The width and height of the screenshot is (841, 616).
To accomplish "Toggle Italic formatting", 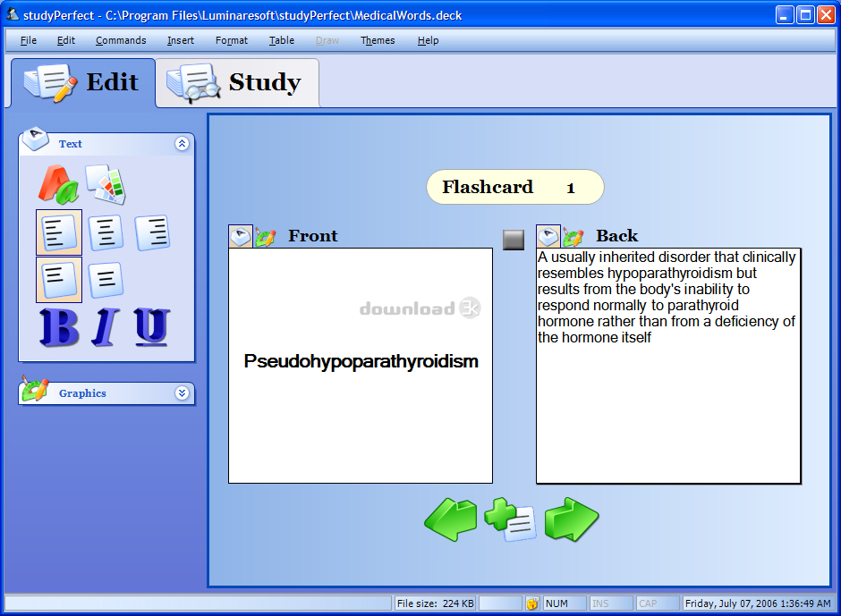I will [x=105, y=326].
